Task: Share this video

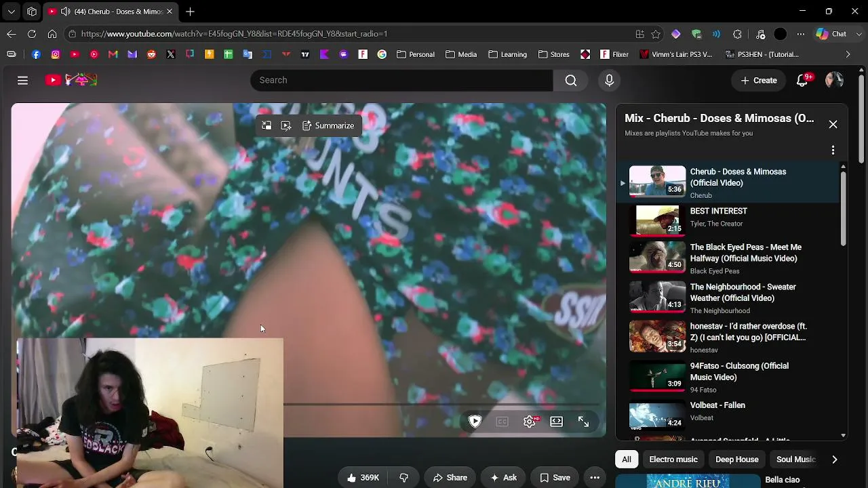Action: (450, 478)
